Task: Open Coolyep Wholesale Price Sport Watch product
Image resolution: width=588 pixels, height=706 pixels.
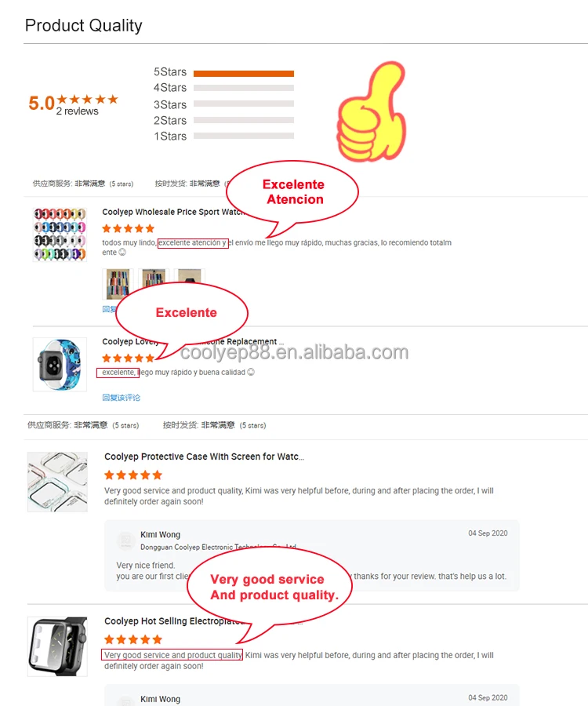Action: coord(173,212)
